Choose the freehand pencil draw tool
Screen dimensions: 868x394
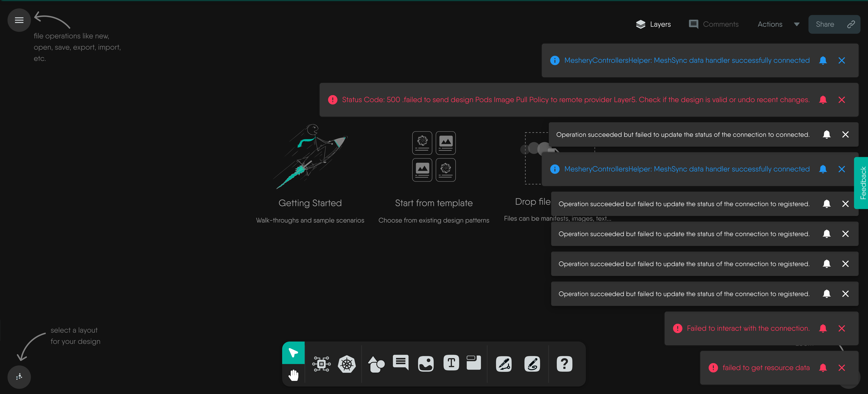click(532, 364)
